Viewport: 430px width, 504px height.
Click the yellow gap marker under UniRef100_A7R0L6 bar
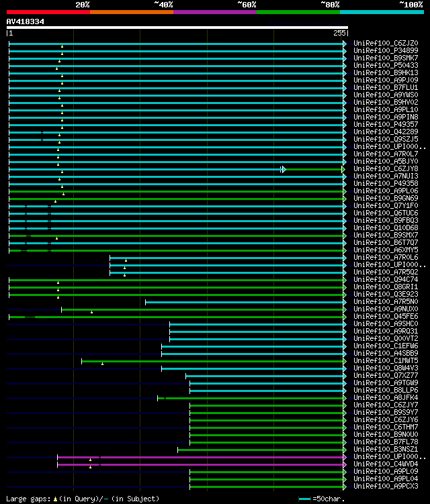point(126,260)
